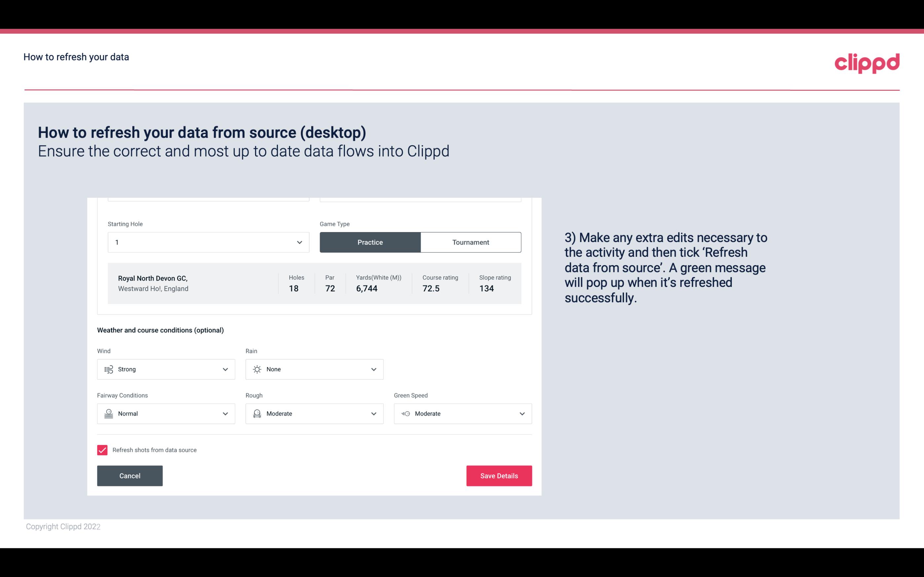Expand the Rough condition dropdown
The height and width of the screenshot is (577, 924).
(x=373, y=413)
